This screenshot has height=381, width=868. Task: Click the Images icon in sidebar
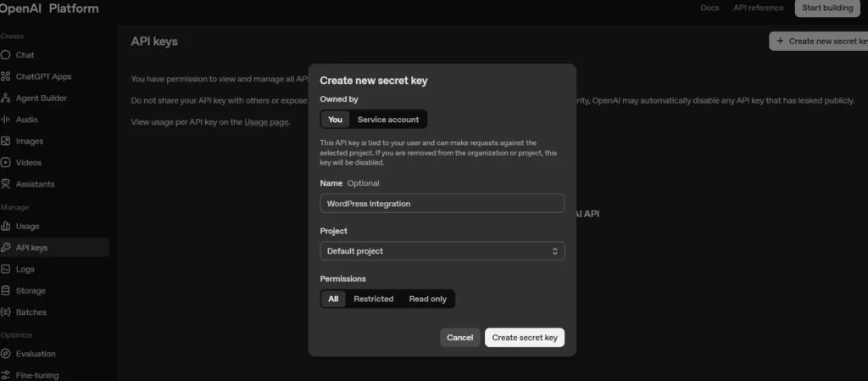(x=6, y=141)
